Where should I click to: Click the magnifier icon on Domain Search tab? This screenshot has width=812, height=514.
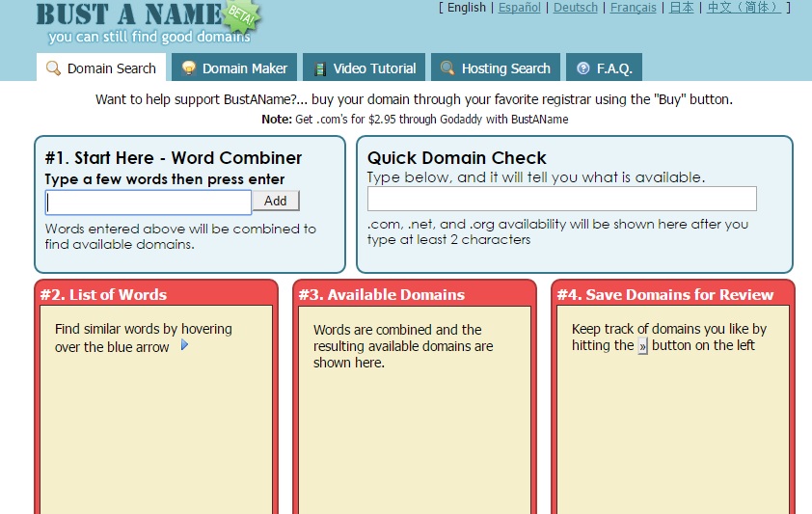(x=54, y=68)
